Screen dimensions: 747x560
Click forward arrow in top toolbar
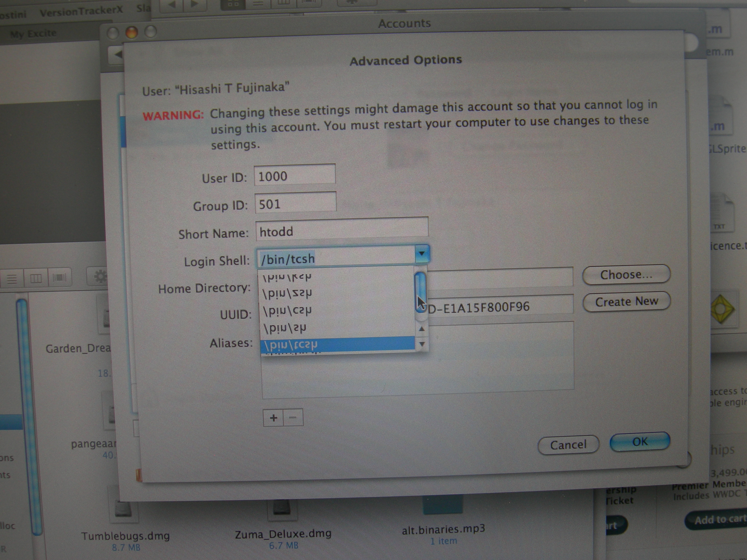(x=195, y=4)
